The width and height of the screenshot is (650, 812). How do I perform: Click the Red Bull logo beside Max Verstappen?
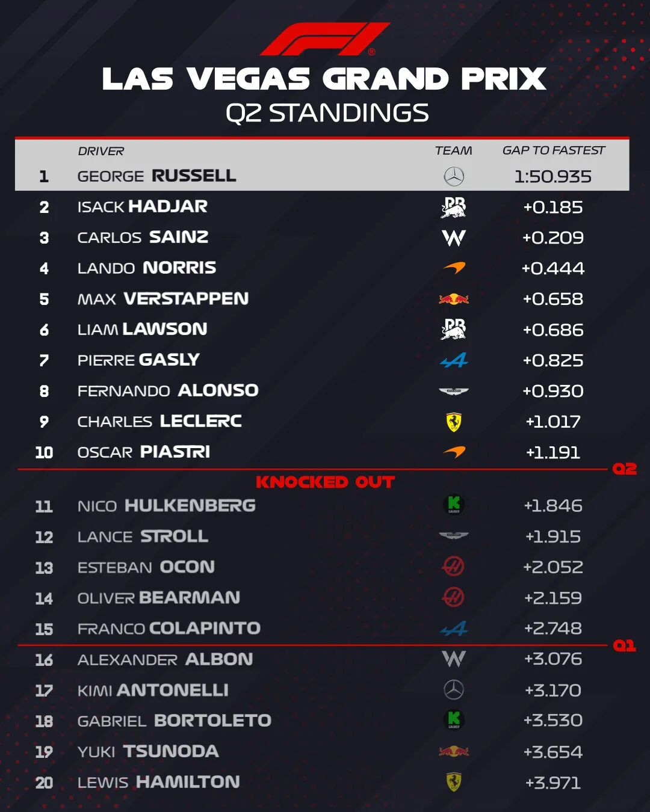click(454, 299)
